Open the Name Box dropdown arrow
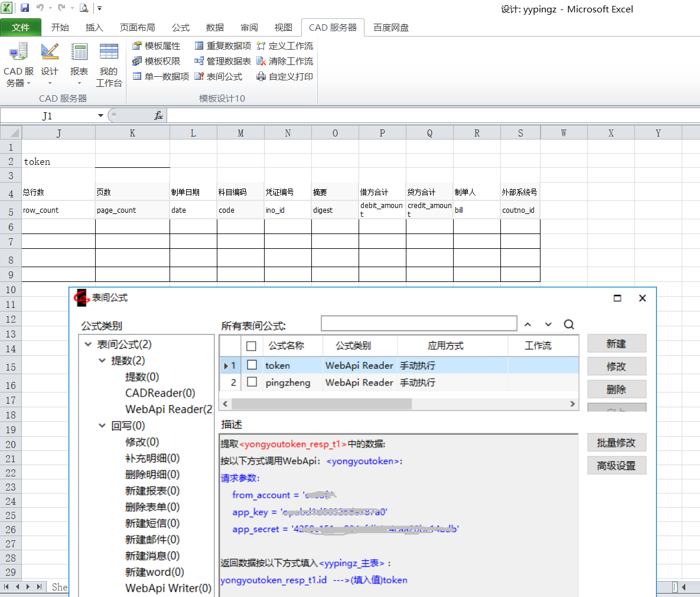This screenshot has height=597, width=700. pos(101,116)
